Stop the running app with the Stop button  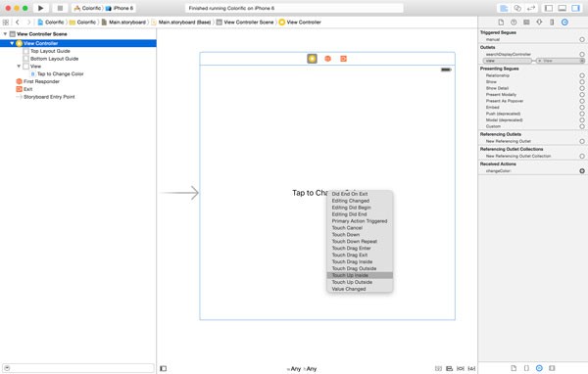point(60,8)
